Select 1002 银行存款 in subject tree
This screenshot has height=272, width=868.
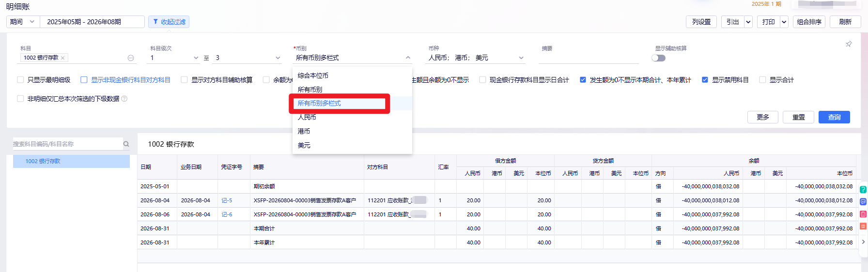point(71,161)
